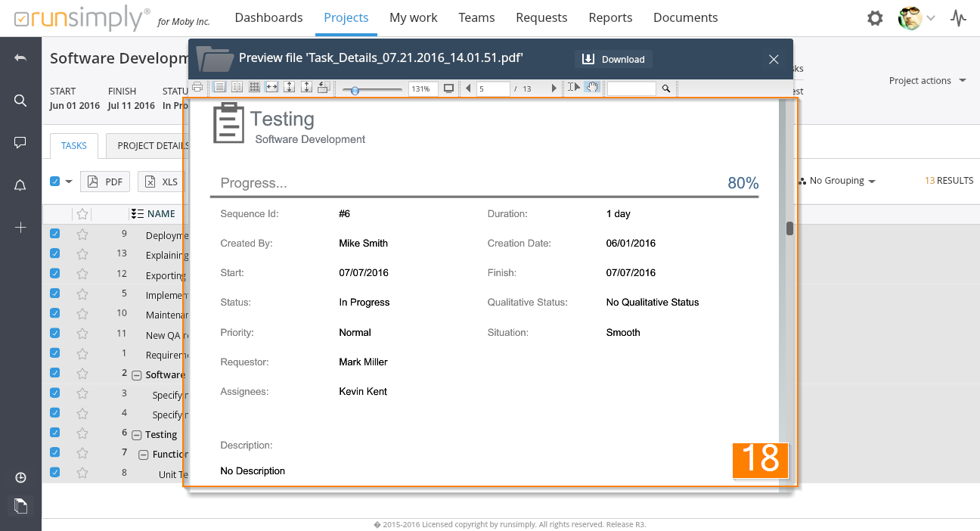Screen dimensions: 980x531
Task: Switch to the PROJECT DETAILS tab
Action: click(x=152, y=145)
